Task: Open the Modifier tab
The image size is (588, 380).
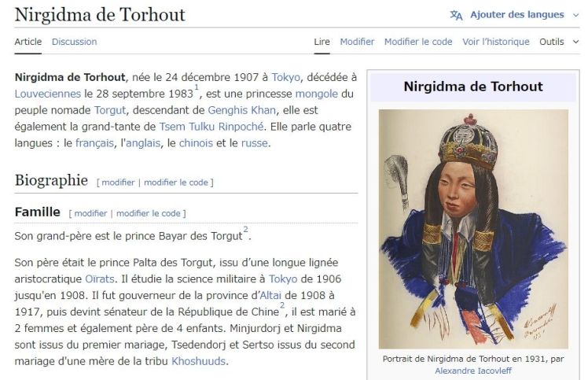Action: (x=357, y=42)
